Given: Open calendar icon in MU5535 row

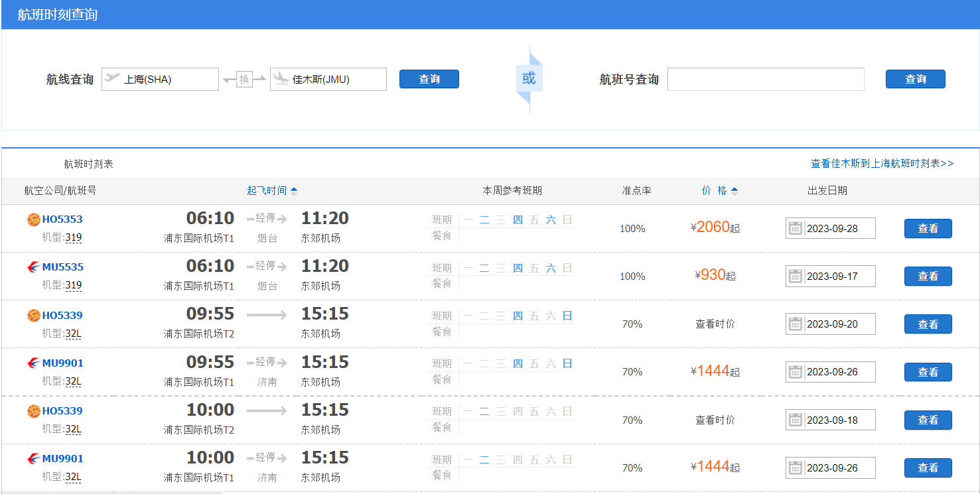Looking at the screenshot, I should click(796, 276).
